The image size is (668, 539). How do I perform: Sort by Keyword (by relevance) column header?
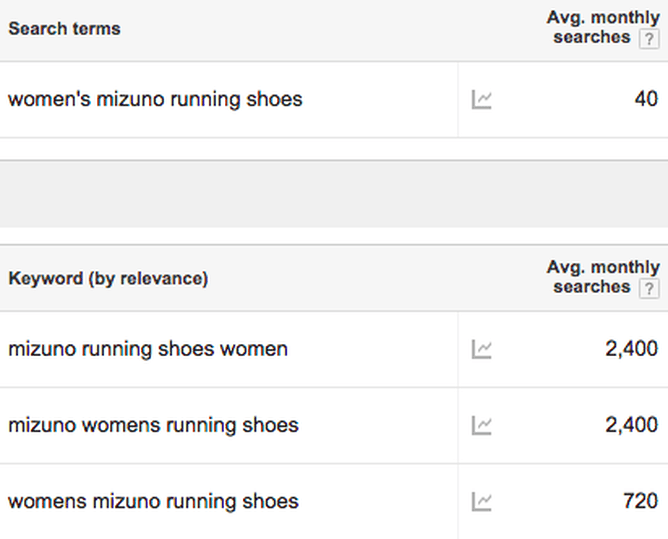point(108,279)
